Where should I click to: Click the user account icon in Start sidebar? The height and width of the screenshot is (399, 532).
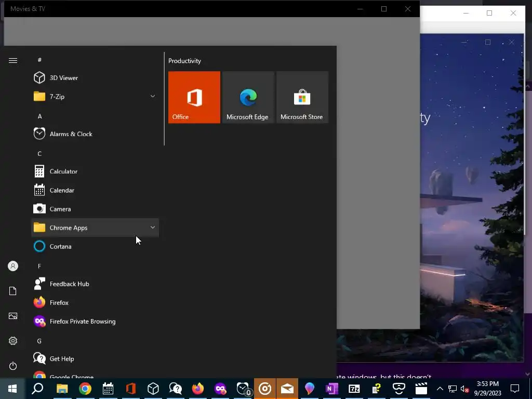[x=13, y=266]
